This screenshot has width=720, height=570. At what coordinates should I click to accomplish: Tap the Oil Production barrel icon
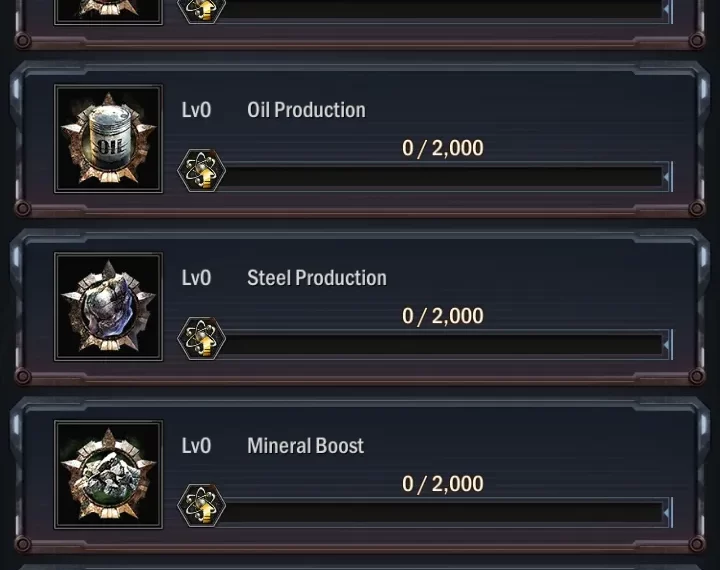point(108,139)
